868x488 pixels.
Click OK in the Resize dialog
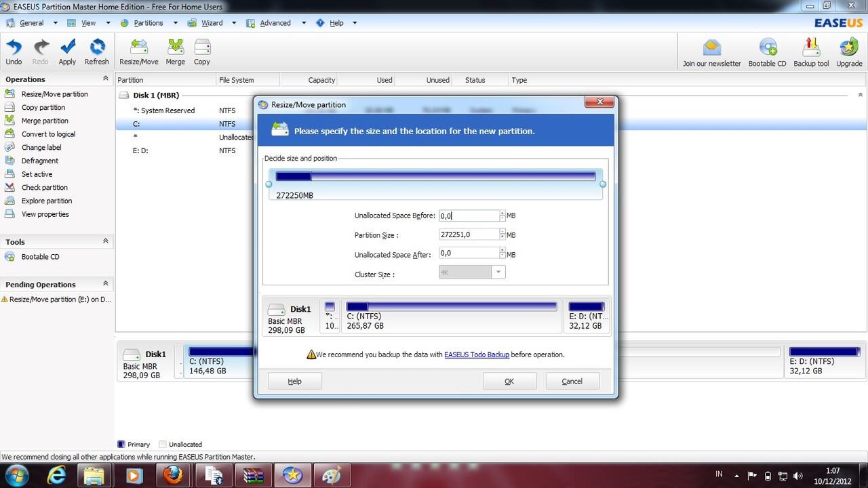(509, 382)
